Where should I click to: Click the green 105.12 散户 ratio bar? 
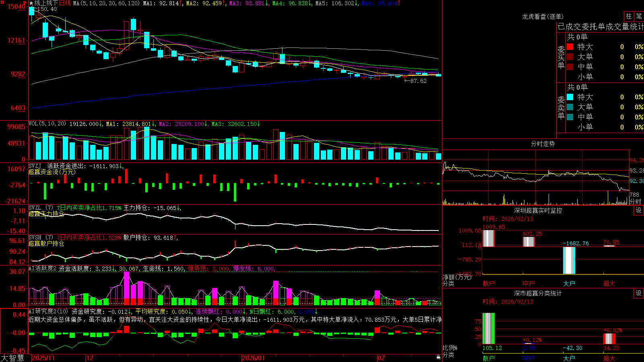[x=488, y=329]
